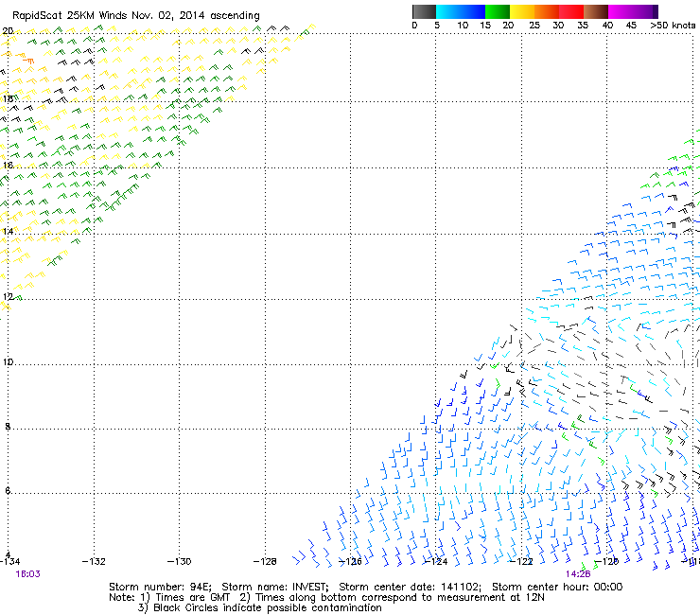Click the "-128" longitude axis label
700x615 pixels.
click(265, 561)
